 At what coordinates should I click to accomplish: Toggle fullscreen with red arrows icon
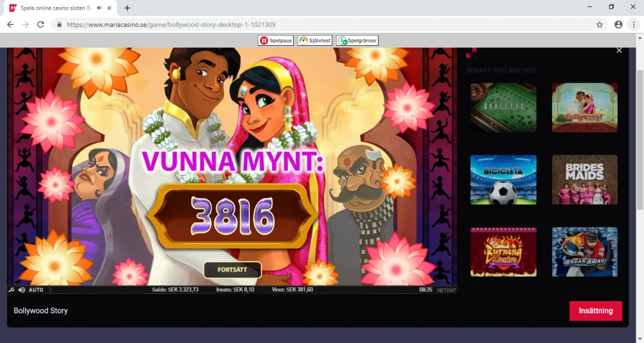471,53
